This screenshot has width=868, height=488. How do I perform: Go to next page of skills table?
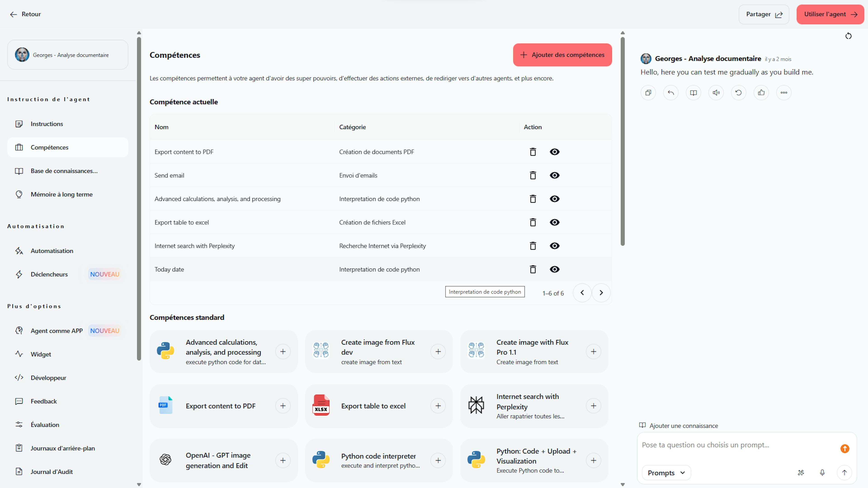click(x=601, y=293)
